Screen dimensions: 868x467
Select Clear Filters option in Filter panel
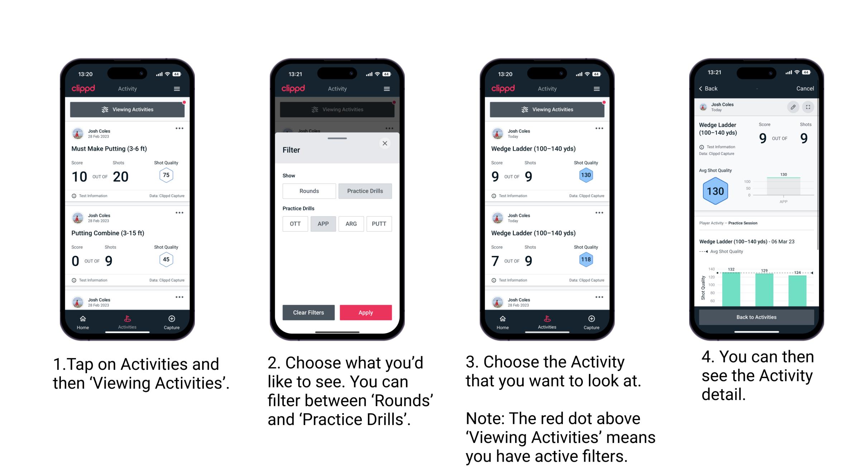click(308, 312)
